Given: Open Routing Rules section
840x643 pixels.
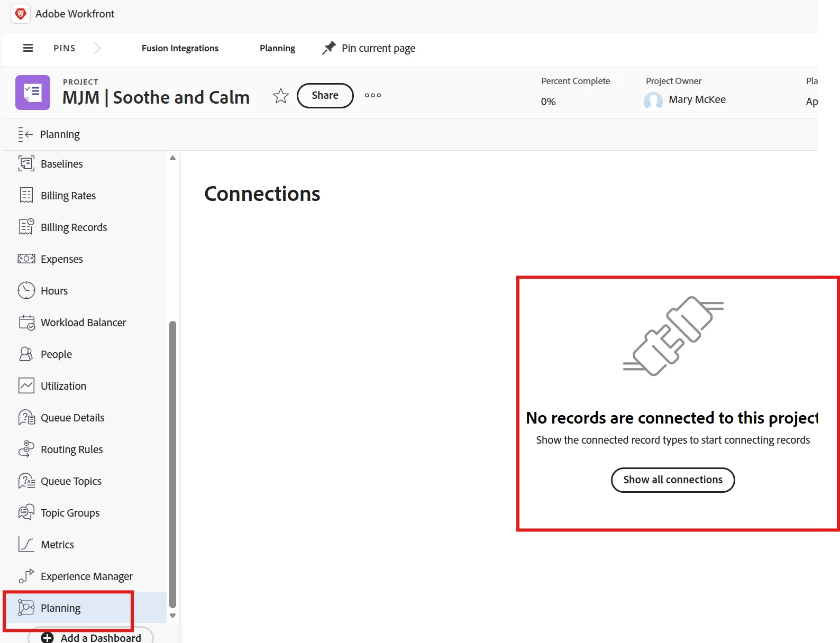Looking at the screenshot, I should (71, 449).
